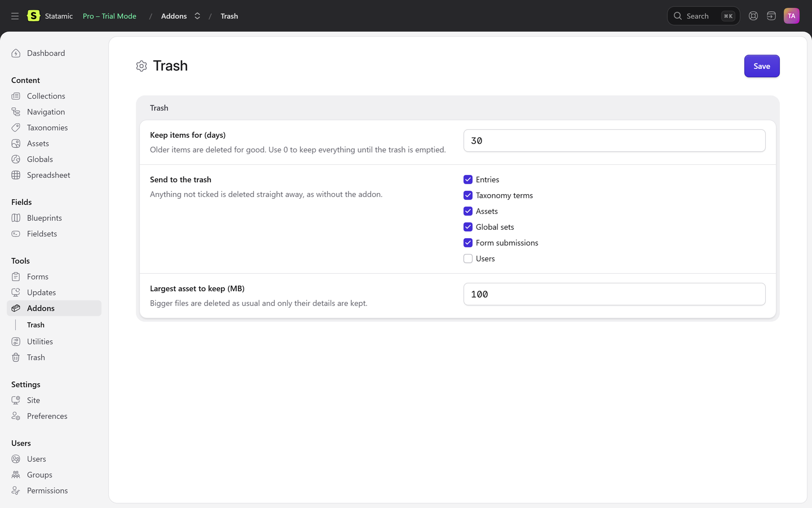Click the gear icon beside Trash heading

pos(142,66)
